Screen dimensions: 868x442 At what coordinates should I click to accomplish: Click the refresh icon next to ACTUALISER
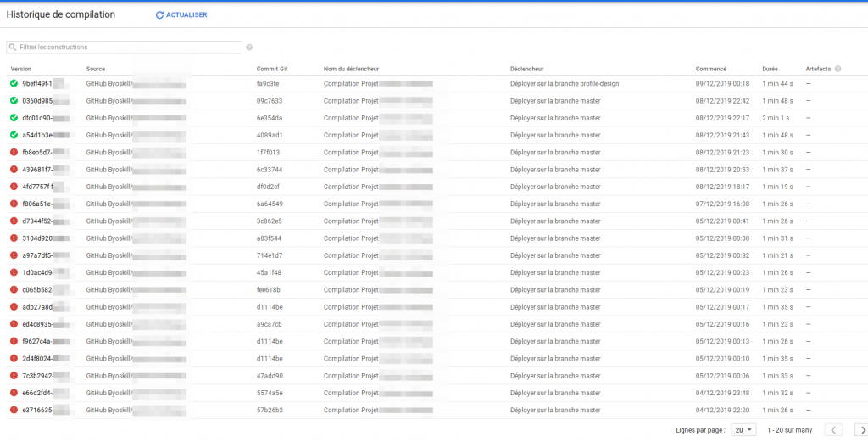159,15
